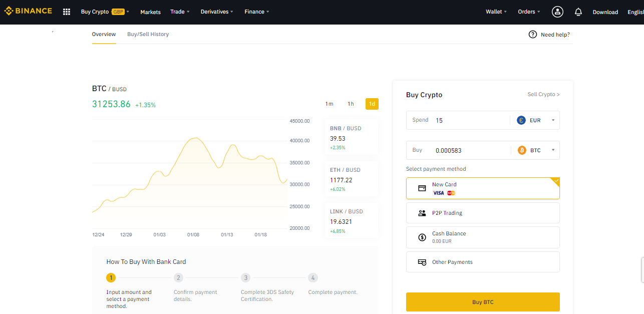The width and height of the screenshot is (644, 314).
Task: Select New Card payment method
Action: (x=483, y=188)
